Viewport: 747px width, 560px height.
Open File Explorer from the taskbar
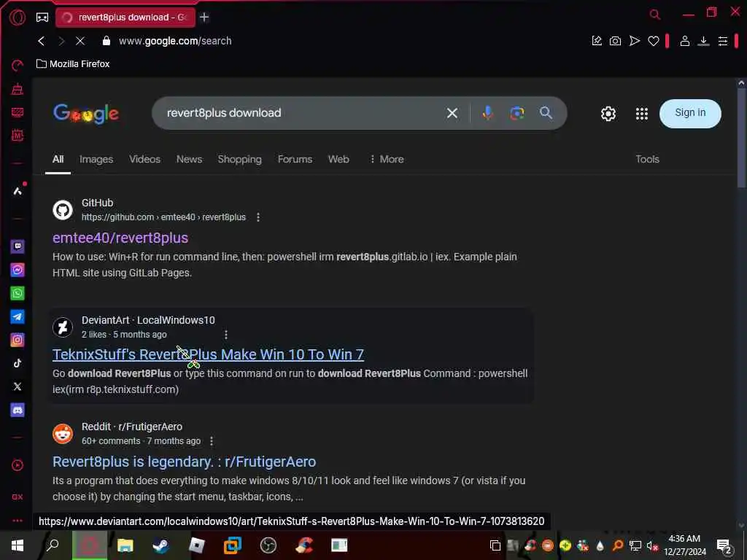125,545
